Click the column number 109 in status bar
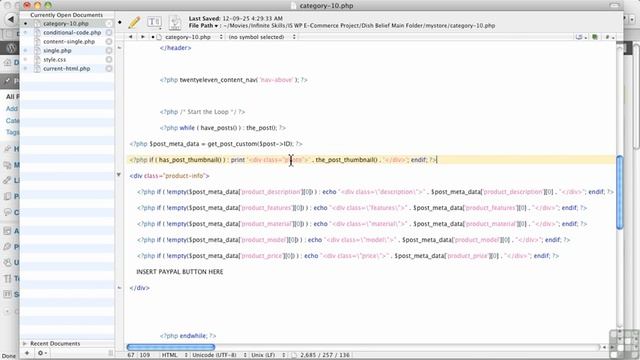 (x=145, y=355)
